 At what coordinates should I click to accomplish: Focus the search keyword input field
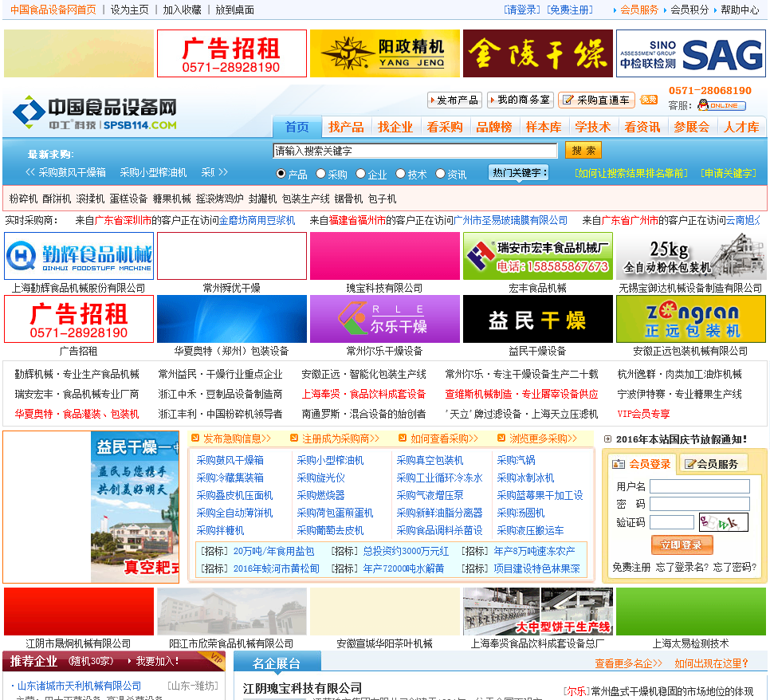(x=415, y=151)
